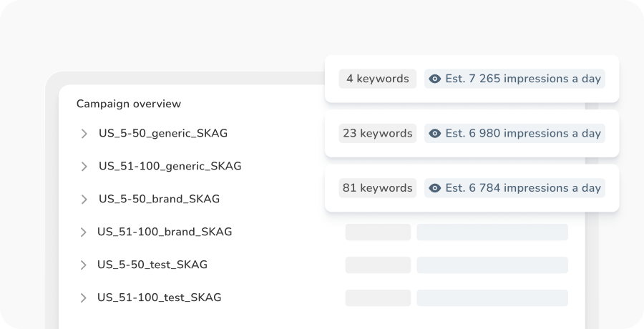Expand the US_51-100_brand_SKAG chevron arrow

pos(84,232)
